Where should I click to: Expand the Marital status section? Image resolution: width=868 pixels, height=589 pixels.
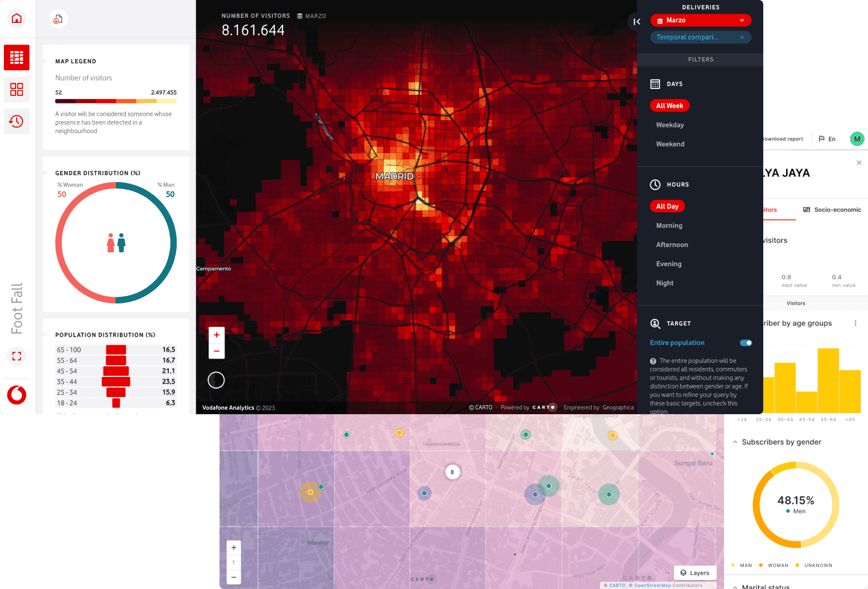coord(735,586)
